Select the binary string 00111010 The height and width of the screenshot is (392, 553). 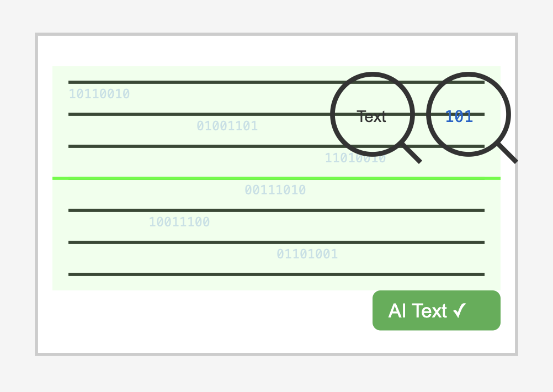(275, 190)
